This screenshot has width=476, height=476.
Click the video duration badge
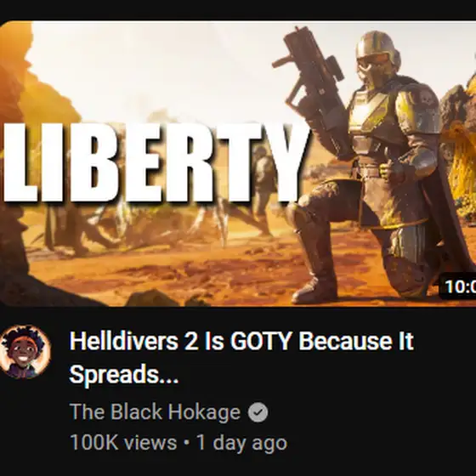tap(458, 286)
